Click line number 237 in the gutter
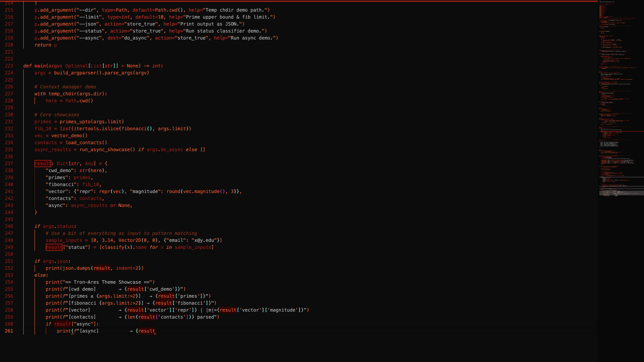 tap(9, 164)
